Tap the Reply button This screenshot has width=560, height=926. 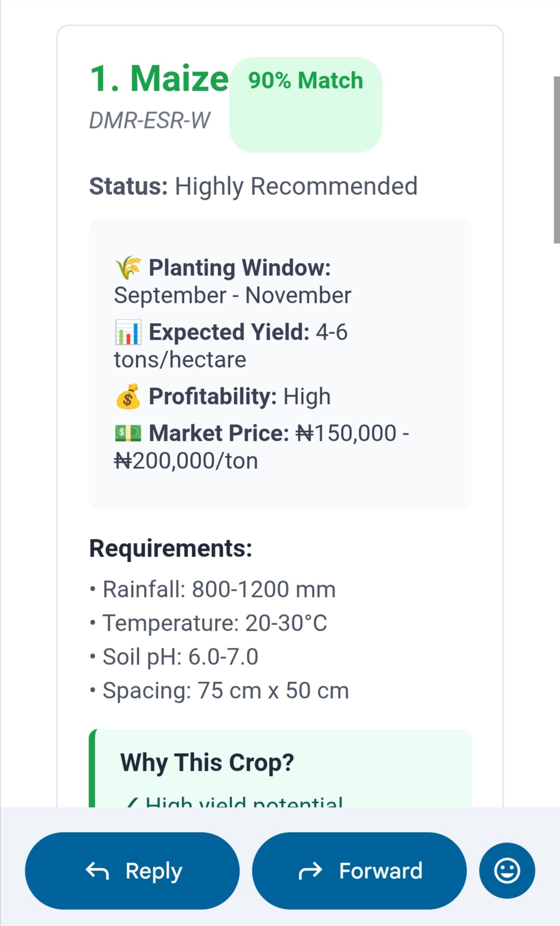pyautogui.click(x=132, y=871)
